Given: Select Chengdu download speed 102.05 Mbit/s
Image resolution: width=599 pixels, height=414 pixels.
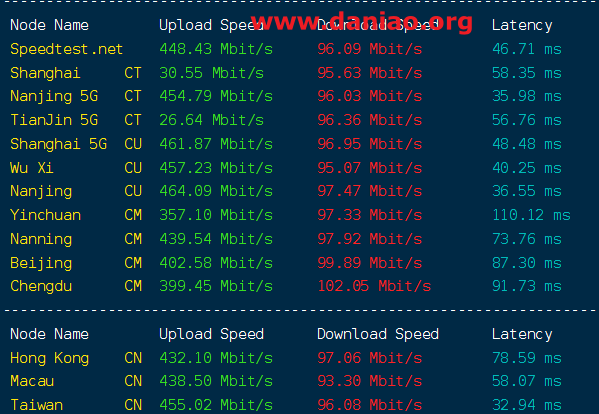Looking at the screenshot, I should tap(374, 286).
